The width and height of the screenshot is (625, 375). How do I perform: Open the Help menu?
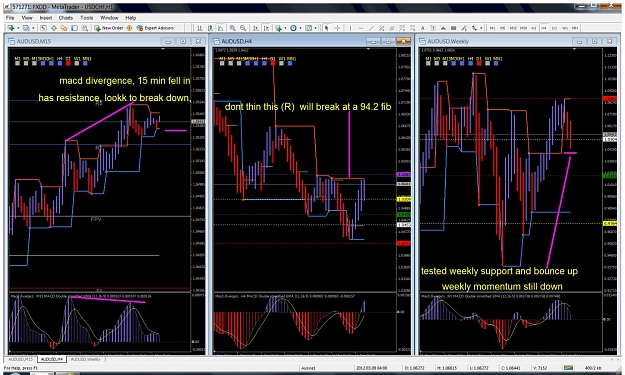(131, 18)
